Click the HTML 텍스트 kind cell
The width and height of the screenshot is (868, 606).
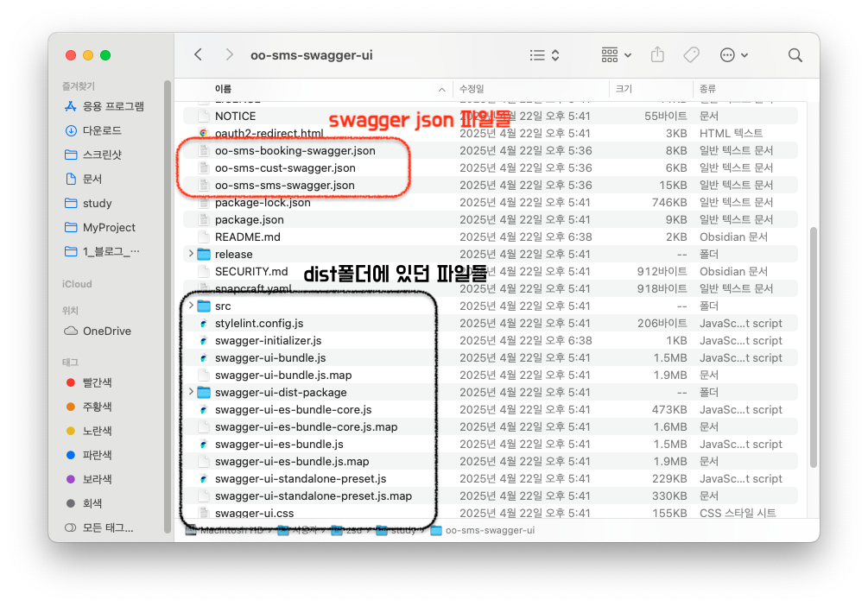[x=731, y=134]
